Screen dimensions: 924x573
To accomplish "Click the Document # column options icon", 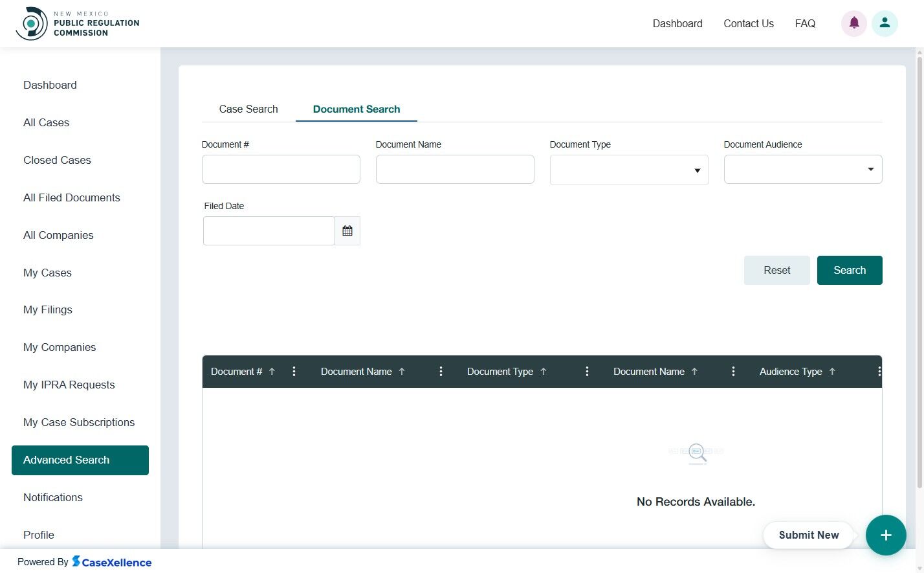I will (294, 371).
